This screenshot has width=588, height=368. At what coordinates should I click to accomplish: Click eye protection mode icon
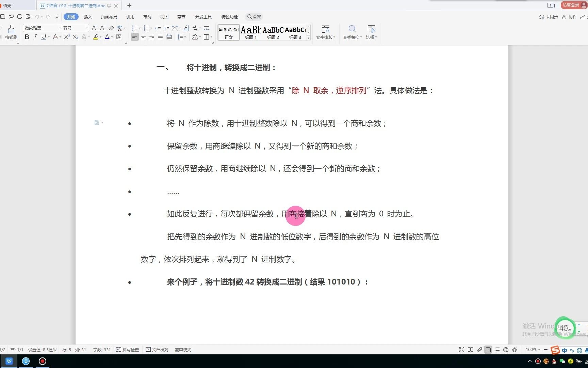click(514, 350)
